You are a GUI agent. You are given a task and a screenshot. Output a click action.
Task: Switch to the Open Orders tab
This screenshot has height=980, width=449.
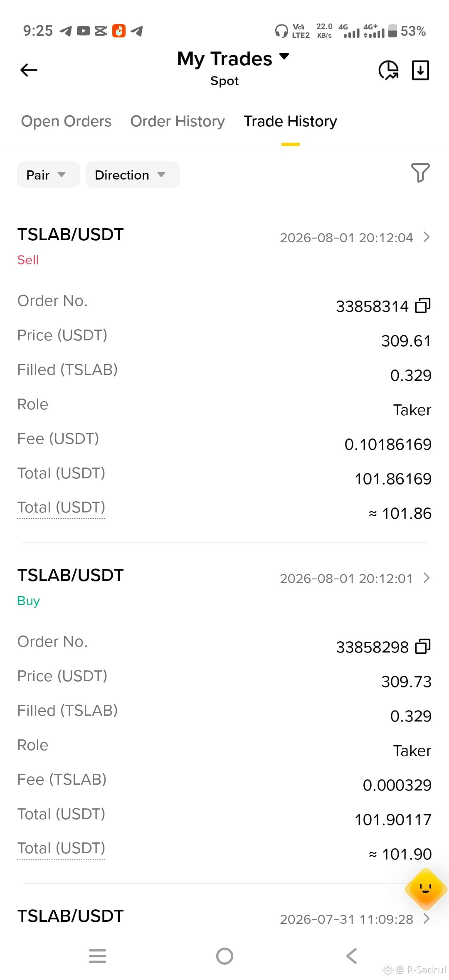(x=66, y=121)
